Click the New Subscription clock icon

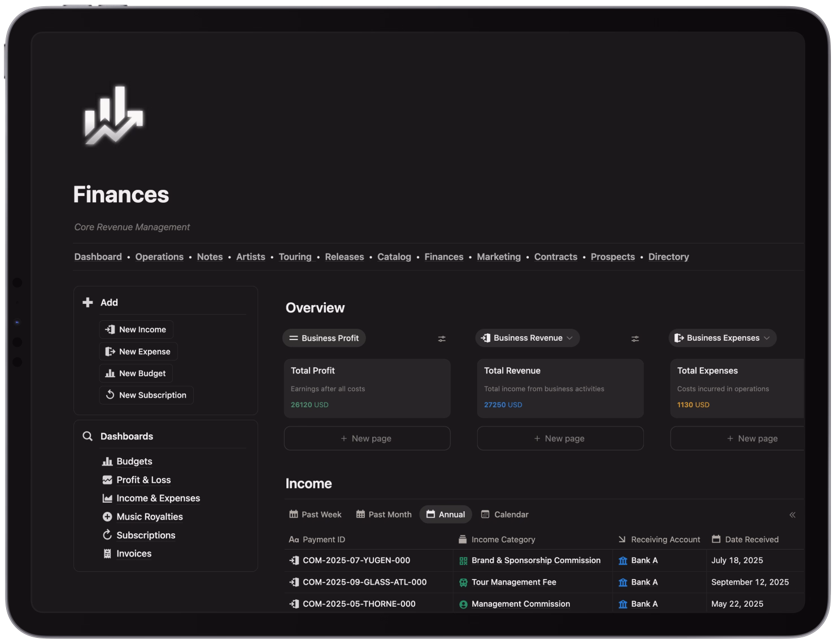pos(111,395)
